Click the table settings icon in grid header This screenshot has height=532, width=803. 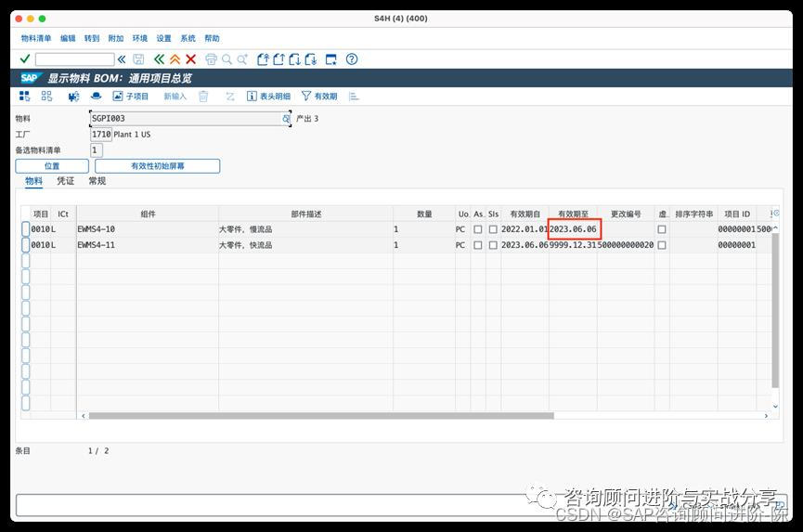(x=774, y=214)
